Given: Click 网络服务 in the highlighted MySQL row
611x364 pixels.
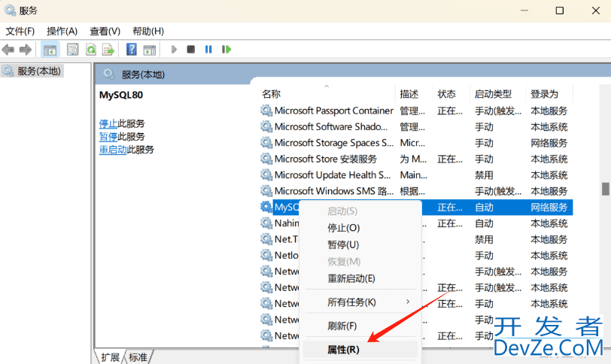Looking at the screenshot, I should pos(549,208).
